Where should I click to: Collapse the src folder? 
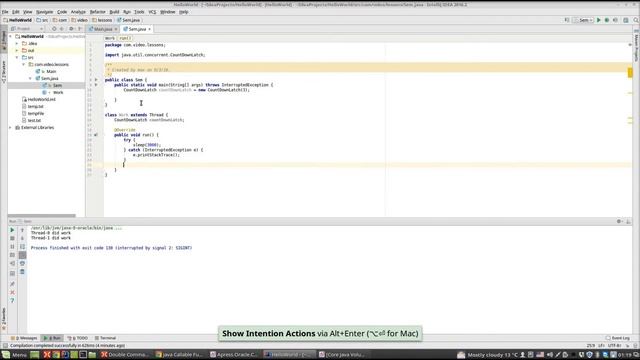(x=17, y=58)
